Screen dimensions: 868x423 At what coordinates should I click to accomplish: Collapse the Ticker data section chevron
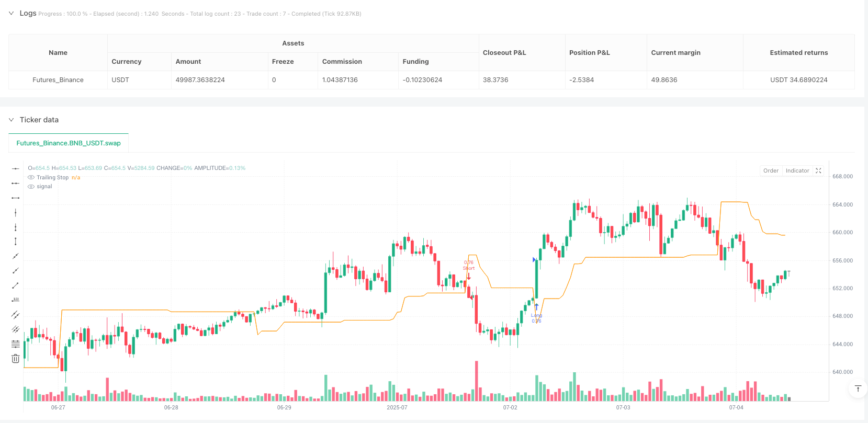point(11,120)
